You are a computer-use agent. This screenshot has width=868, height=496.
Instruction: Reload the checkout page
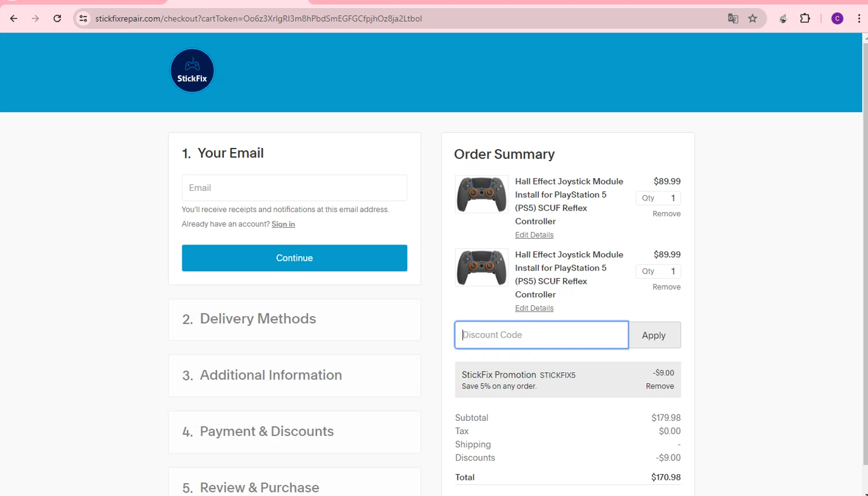click(57, 18)
